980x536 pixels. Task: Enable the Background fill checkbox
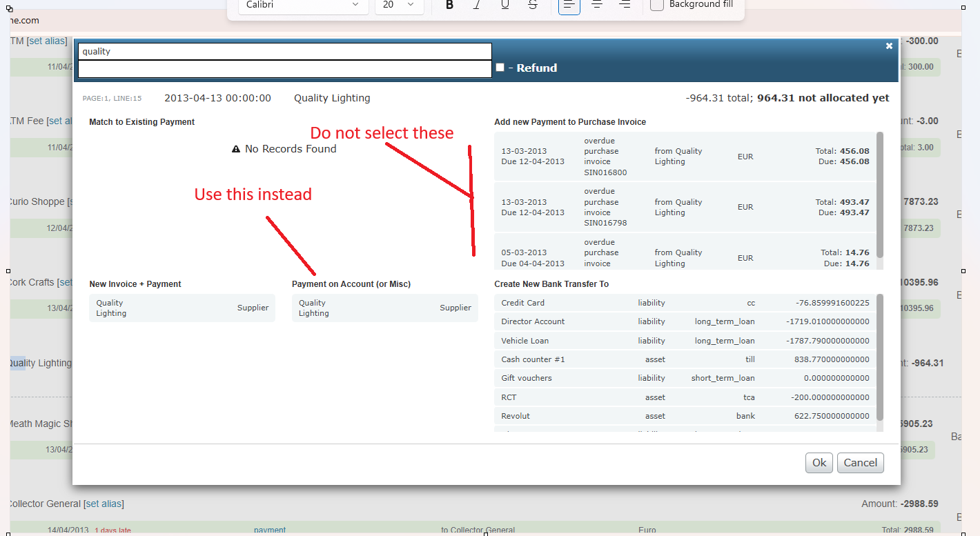(x=657, y=5)
